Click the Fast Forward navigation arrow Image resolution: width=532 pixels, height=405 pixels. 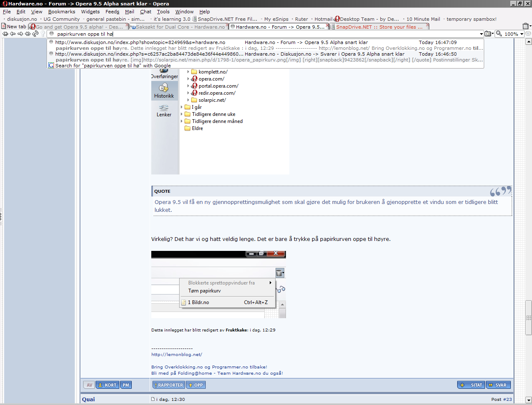point(27,34)
